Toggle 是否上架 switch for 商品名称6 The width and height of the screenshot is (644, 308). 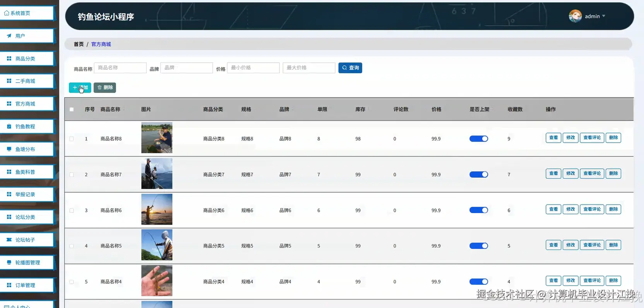point(479,210)
